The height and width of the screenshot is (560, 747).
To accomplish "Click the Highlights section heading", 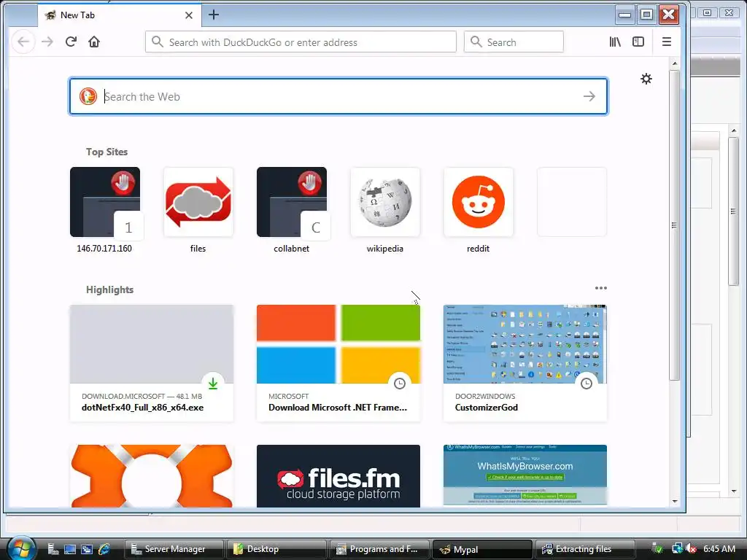I will pyautogui.click(x=109, y=289).
